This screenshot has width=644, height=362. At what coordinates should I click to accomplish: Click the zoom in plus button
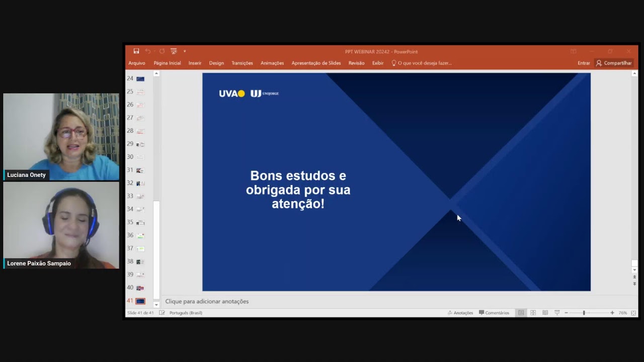pyautogui.click(x=612, y=313)
